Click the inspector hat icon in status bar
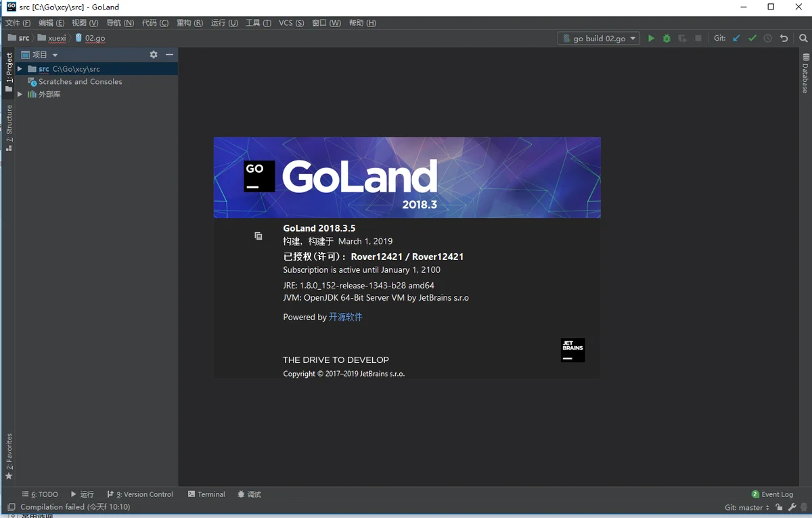812x518 pixels. pos(804,507)
